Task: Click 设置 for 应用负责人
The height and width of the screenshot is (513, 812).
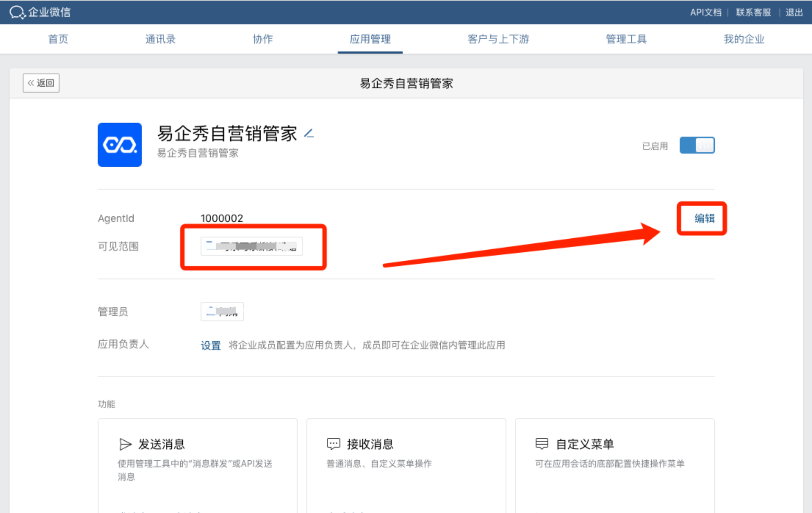Action: (x=211, y=345)
